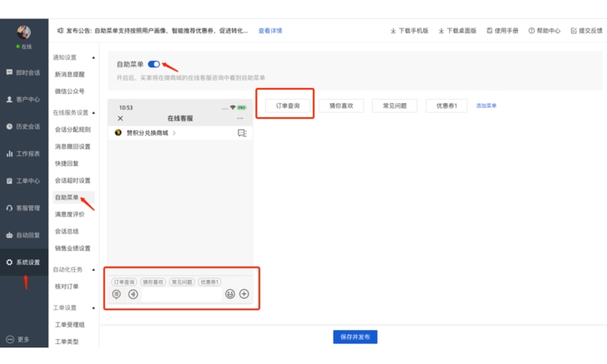Go to 历史会话 in sidebar
607x364 pixels.
(23, 127)
